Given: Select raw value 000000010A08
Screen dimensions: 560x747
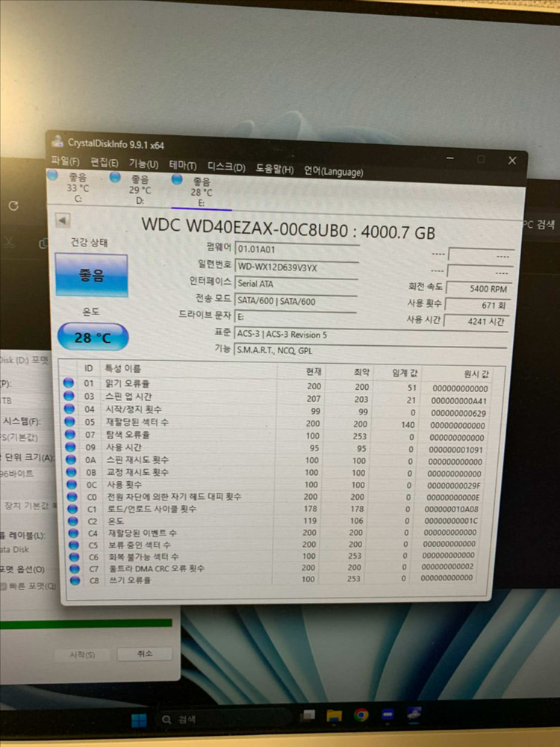Looking at the screenshot, I should tap(452, 509).
